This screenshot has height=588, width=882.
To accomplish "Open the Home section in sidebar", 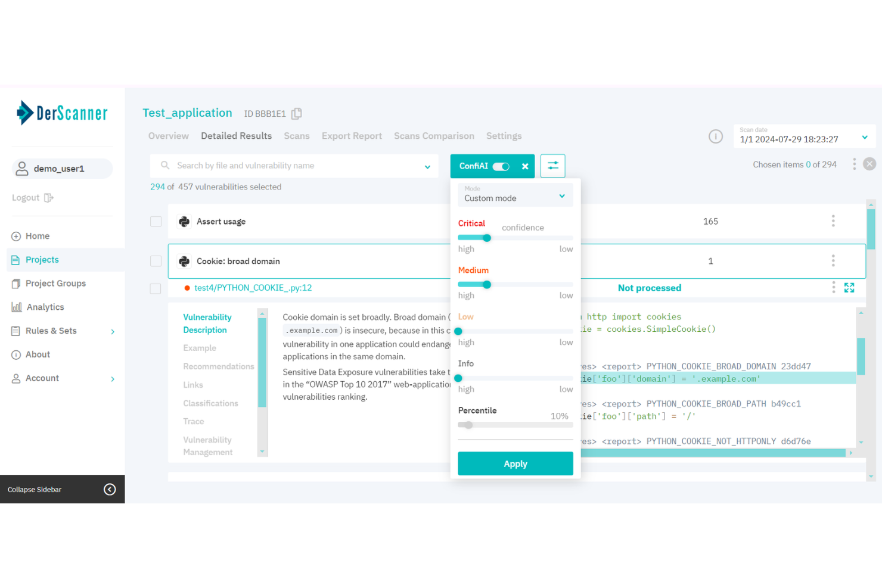I will [x=37, y=236].
